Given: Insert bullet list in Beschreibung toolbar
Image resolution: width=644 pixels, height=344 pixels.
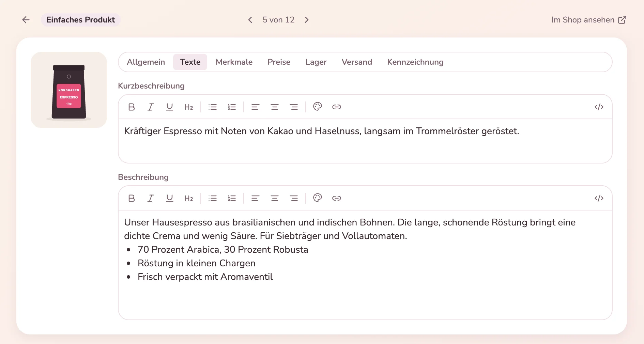Looking at the screenshot, I should click(x=213, y=198).
